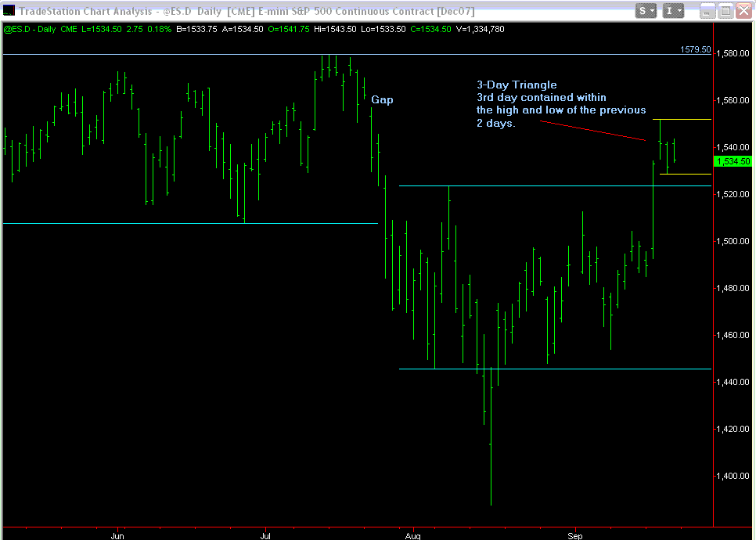Click the 'O=1541.75' open value

(289, 30)
